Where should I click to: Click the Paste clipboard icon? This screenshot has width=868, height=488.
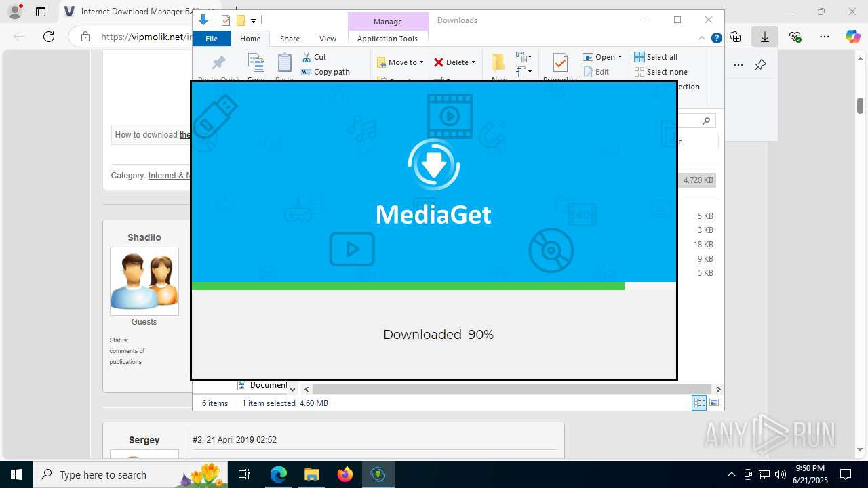pos(285,62)
